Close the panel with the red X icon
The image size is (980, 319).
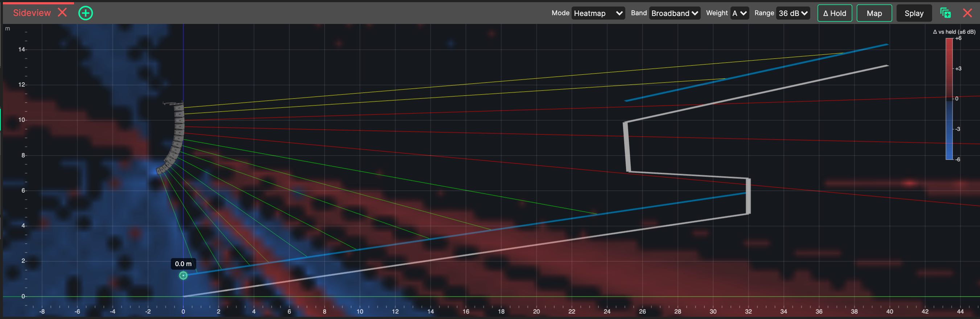coord(967,13)
